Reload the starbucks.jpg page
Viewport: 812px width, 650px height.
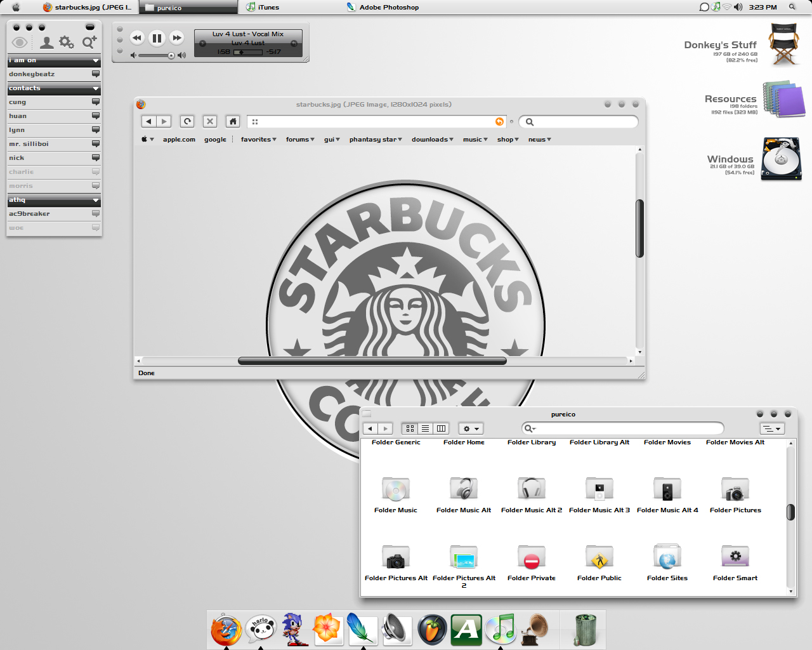coord(187,121)
